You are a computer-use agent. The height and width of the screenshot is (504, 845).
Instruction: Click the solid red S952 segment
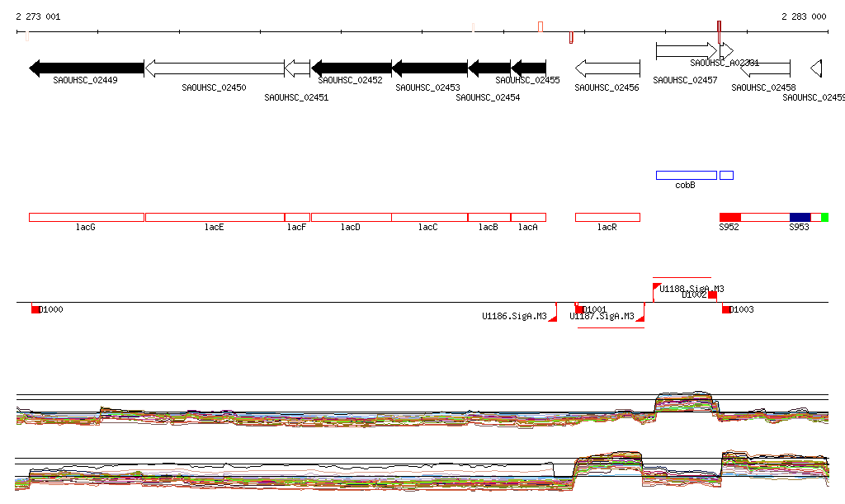click(x=729, y=217)
